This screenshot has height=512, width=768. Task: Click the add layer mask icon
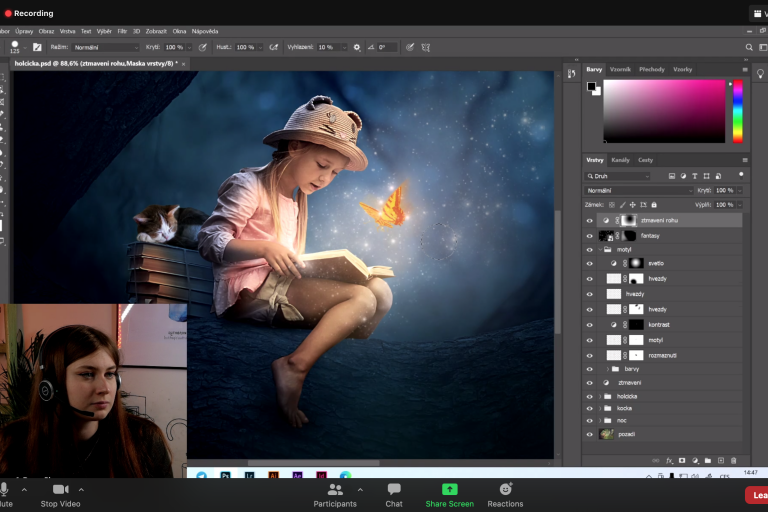pos(682,460)
